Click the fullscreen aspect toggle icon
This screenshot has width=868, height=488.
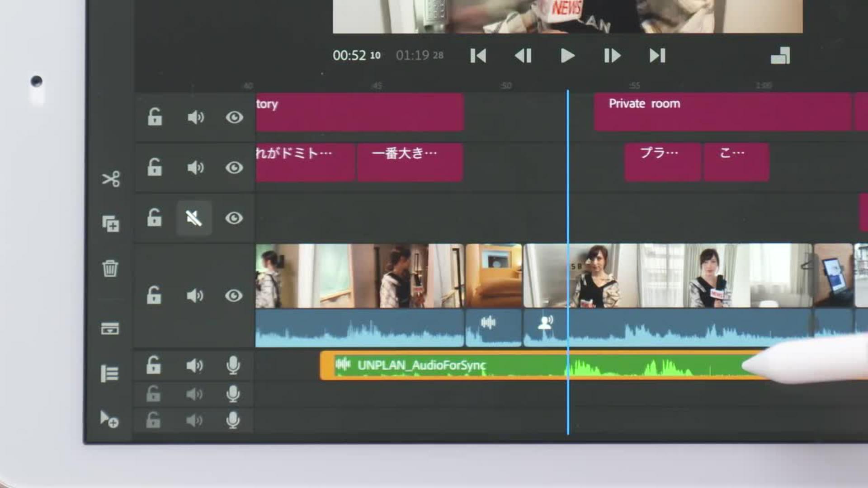point(780,56)
